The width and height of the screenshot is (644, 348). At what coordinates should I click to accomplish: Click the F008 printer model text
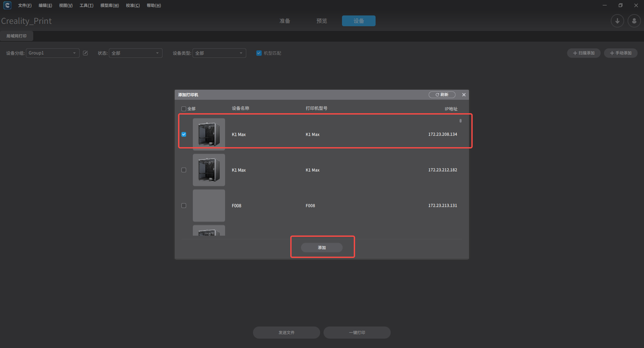[310, 205]
